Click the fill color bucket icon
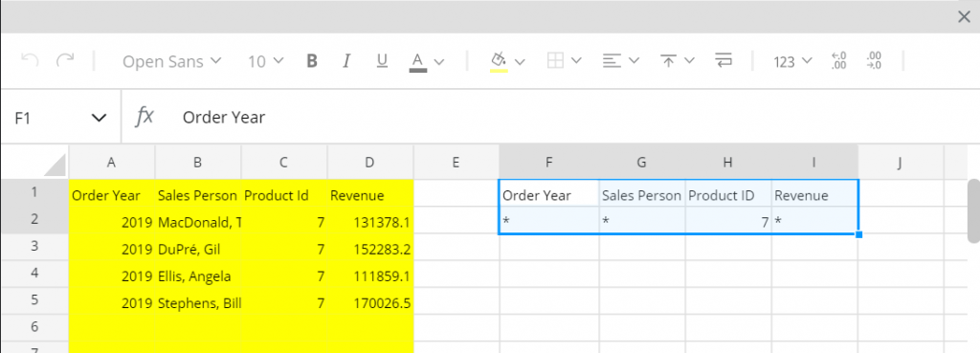This screenshot has width=980, height=353. click(x=499, y=62)
